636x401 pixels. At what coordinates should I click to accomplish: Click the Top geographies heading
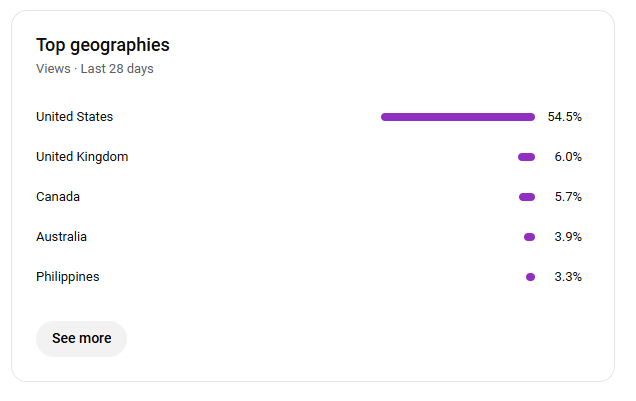point(103,45)
